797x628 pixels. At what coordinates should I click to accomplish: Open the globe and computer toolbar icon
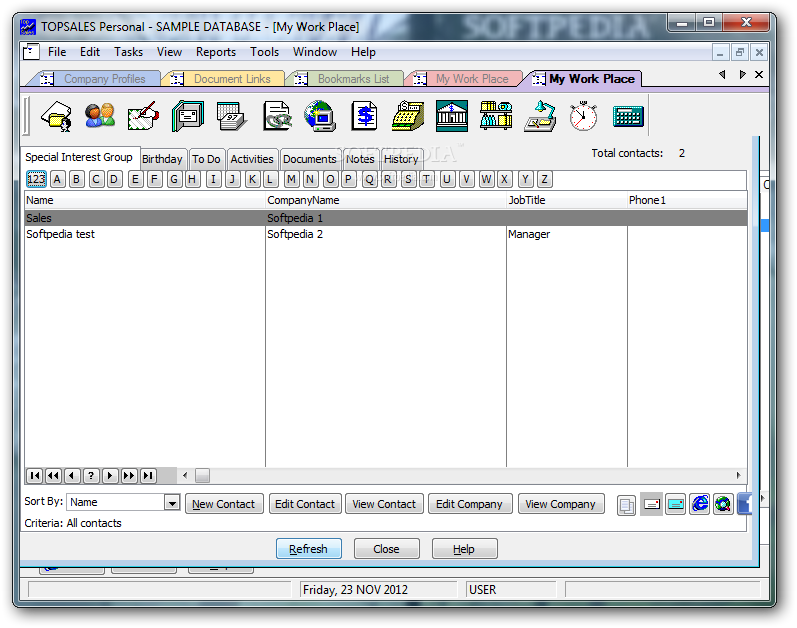320,116
